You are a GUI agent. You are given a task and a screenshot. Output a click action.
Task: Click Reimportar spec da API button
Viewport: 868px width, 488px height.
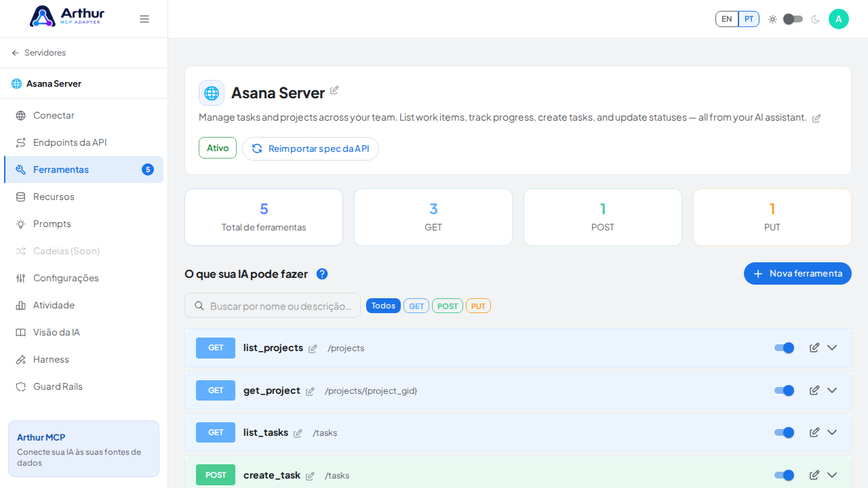tap(311, 148)
